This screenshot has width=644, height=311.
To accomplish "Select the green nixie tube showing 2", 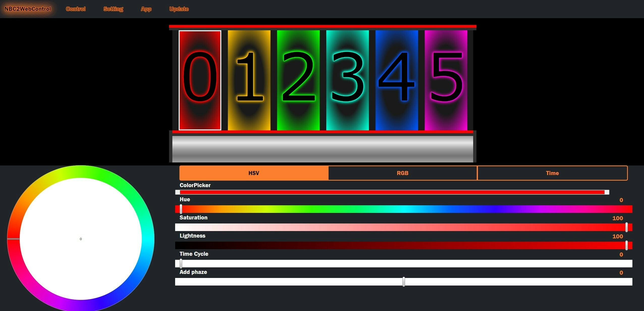I will (x=298, y=80).
